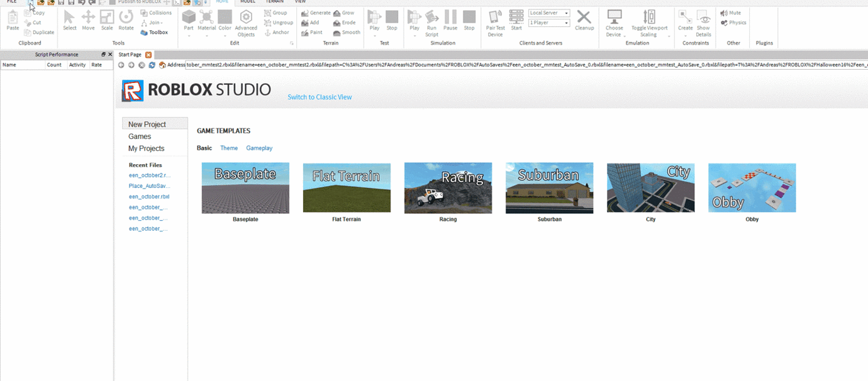868x381 pixels.
Task: Click the address bar field
Action: click(526, 65)
